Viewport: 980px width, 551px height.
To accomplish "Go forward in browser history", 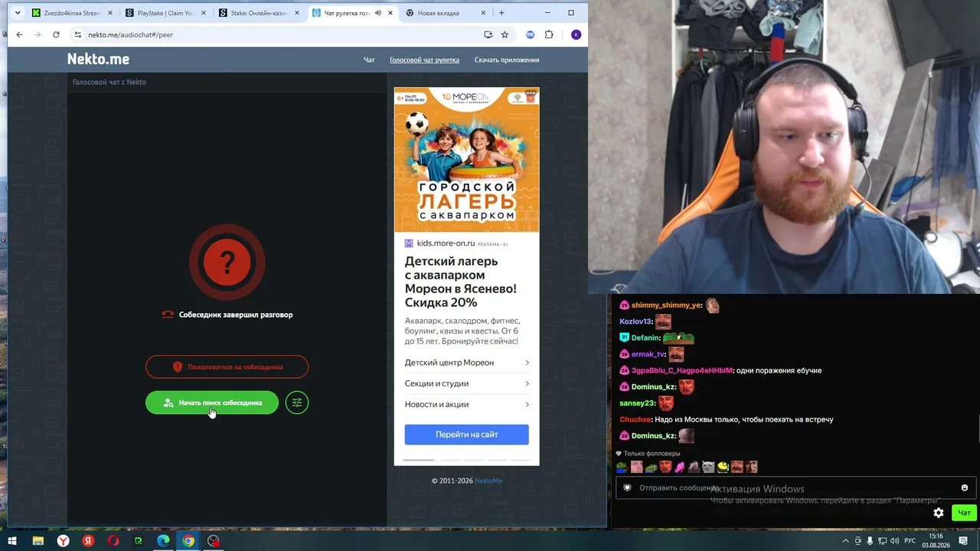I will 38,34.
